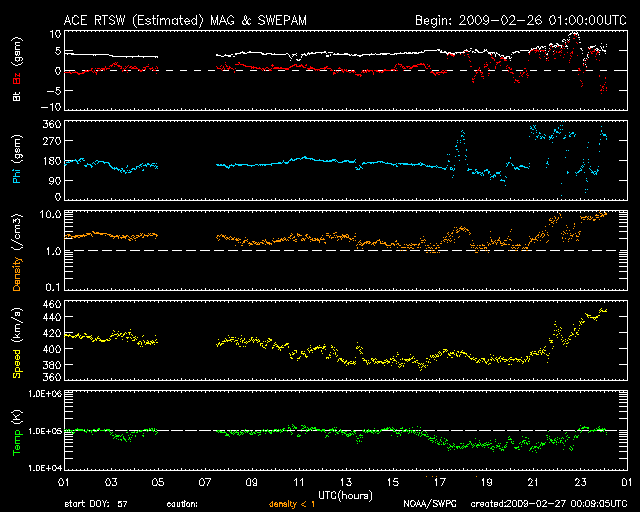
Task: Click the hour 07 label on the time axis
Action: click(x=204, y=483)
